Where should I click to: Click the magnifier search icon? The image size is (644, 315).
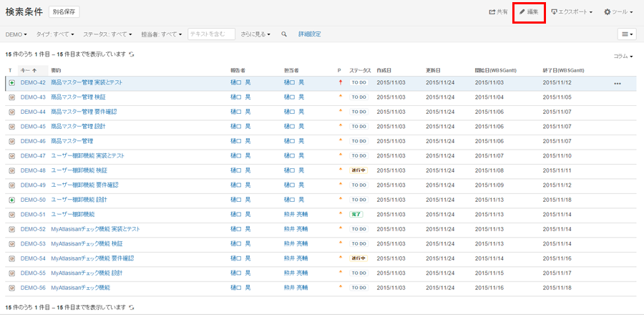coord(284,34)
